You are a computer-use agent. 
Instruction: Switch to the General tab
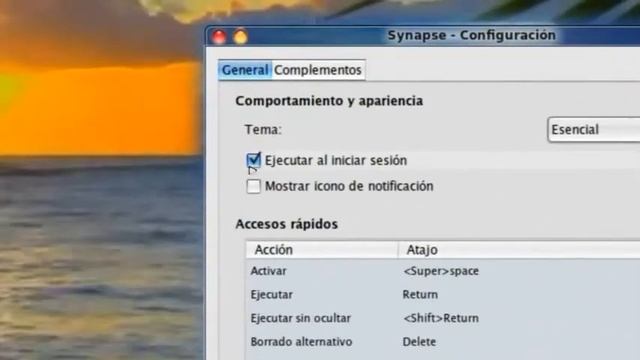[245, 70]
